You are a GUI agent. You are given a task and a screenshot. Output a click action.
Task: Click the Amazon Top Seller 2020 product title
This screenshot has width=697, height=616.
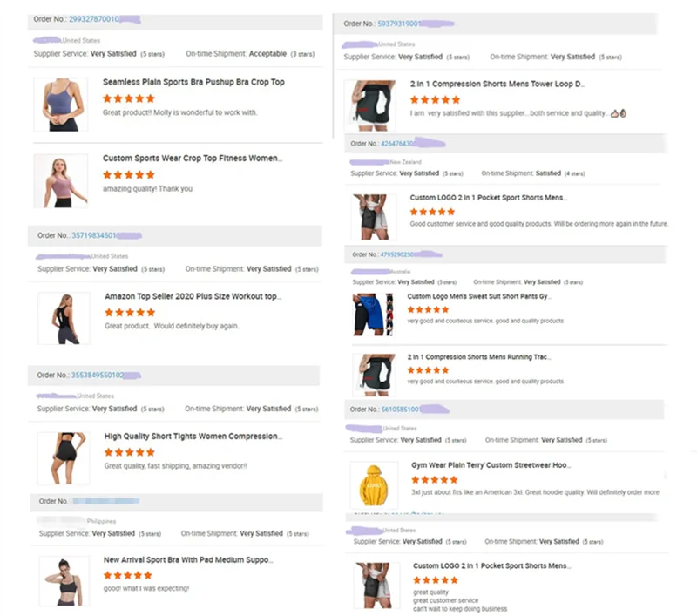coord(193,296)
